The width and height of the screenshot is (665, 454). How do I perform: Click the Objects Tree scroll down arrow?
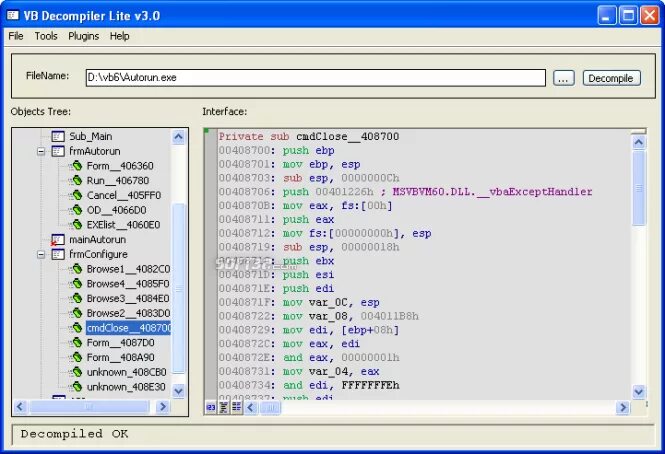(179, 391)
